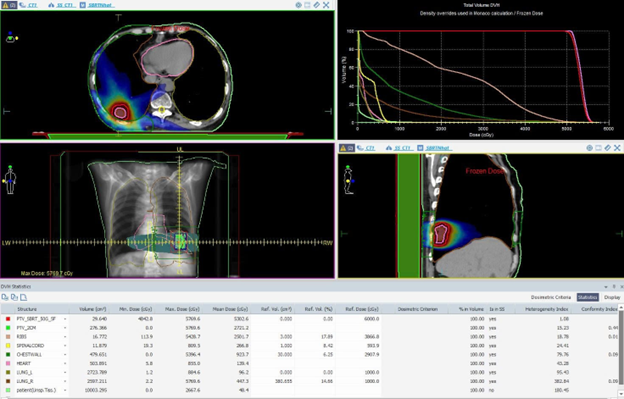Screen dimensions: 624x399
Task: Click the Frozen Dose label in sagittal view
Action: (485, 171)
